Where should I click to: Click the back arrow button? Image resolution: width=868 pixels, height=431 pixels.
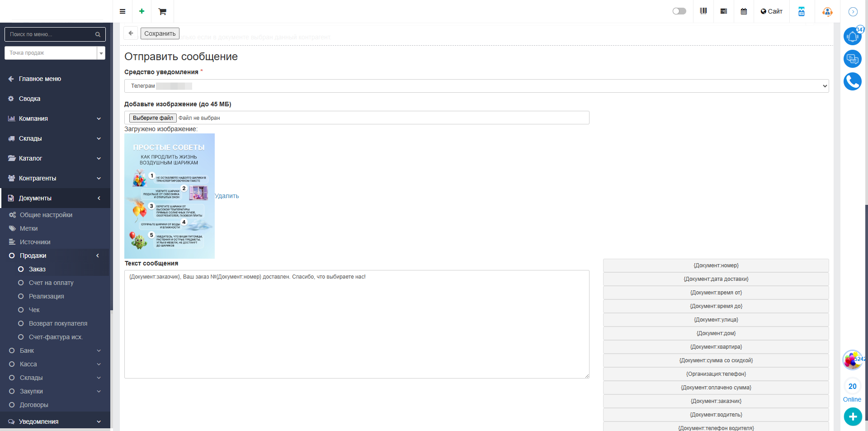pos(131,33)
